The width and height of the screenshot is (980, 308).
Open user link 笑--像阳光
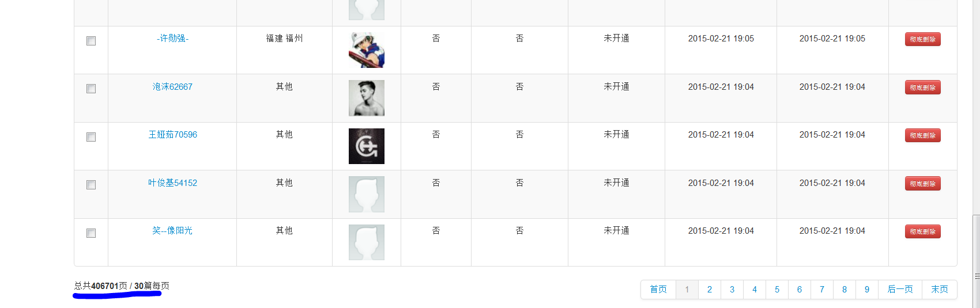pyautogui.click(x=172, y=231)
